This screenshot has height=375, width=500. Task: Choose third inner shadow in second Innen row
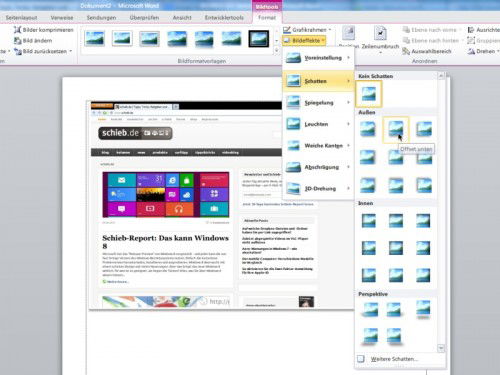pos(423,248)
